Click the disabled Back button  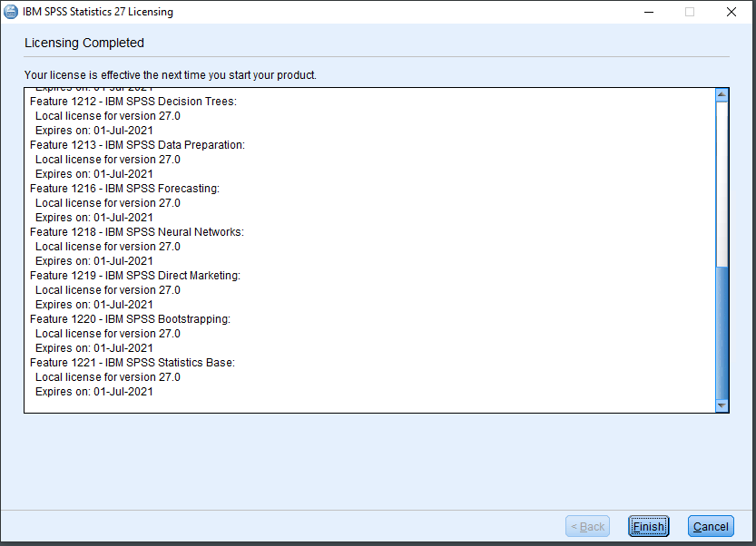point(587,526)
